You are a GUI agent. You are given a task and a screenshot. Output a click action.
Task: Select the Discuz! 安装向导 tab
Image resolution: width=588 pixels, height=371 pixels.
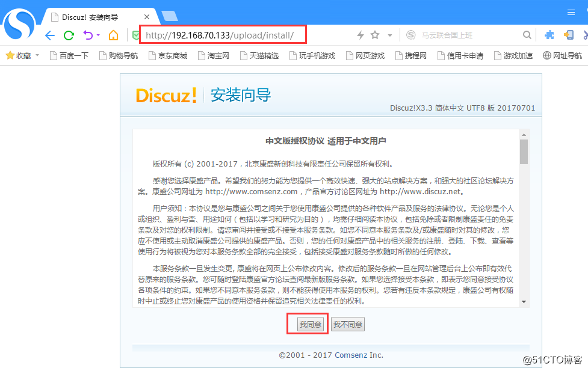click(99, 17)
